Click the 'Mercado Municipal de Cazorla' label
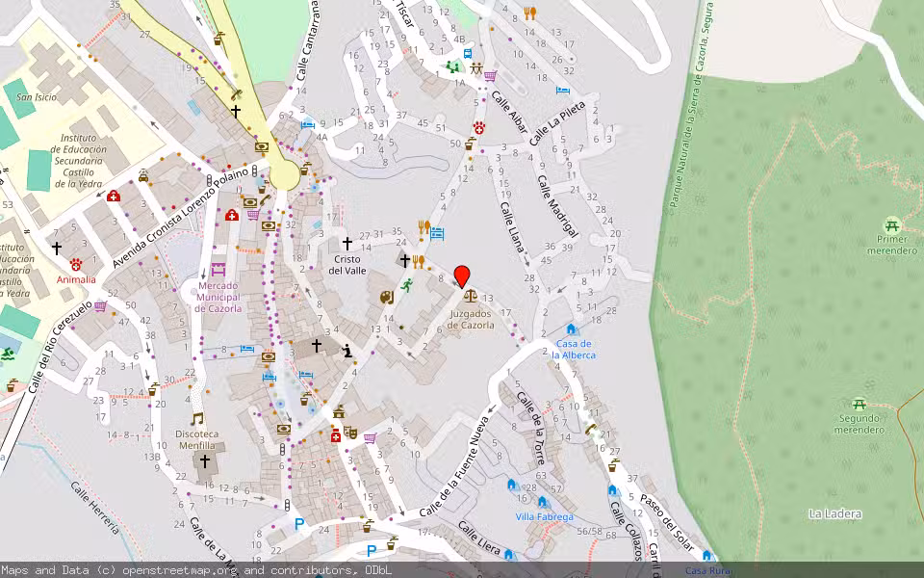This screenshot has width=924, height=578. (218, 298)
